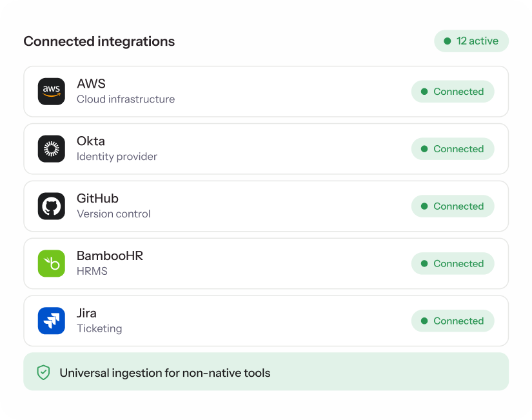
Task: Click the Connected badge for Okta
Action: pos(453,149)
